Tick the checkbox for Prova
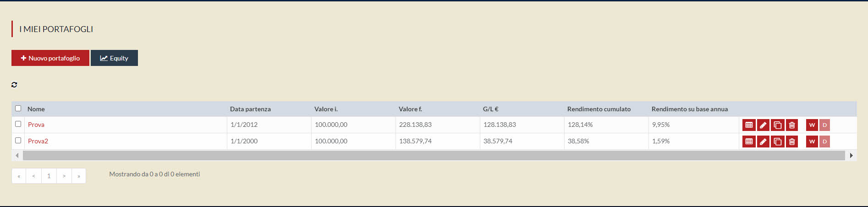 tap(18, 124)
